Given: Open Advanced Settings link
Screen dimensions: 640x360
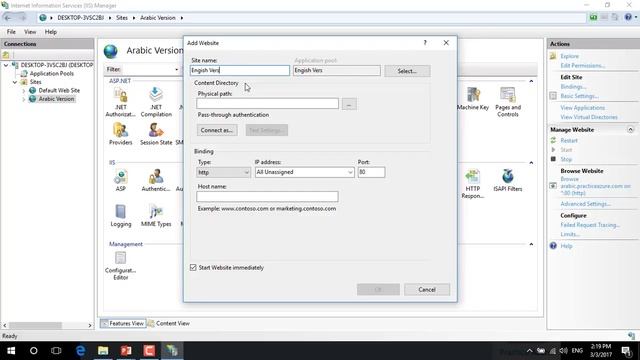Looking at the screenshot, I should pos(585,204).
